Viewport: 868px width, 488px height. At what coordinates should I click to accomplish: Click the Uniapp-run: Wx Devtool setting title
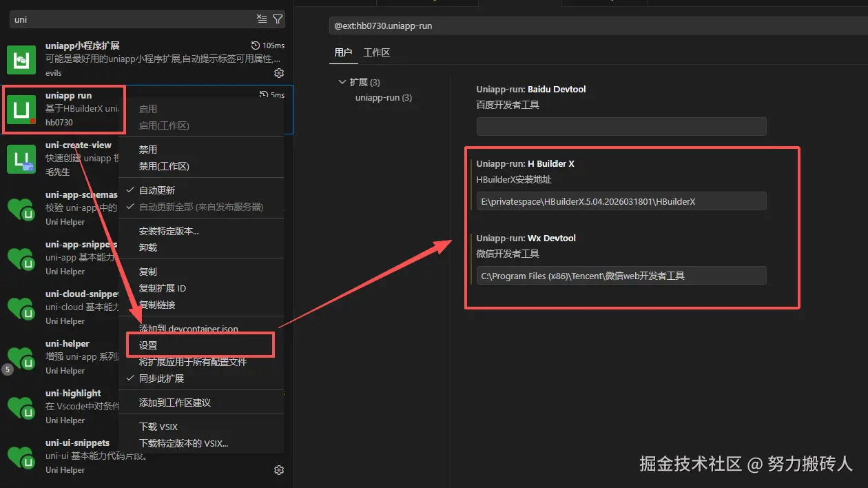526,238
